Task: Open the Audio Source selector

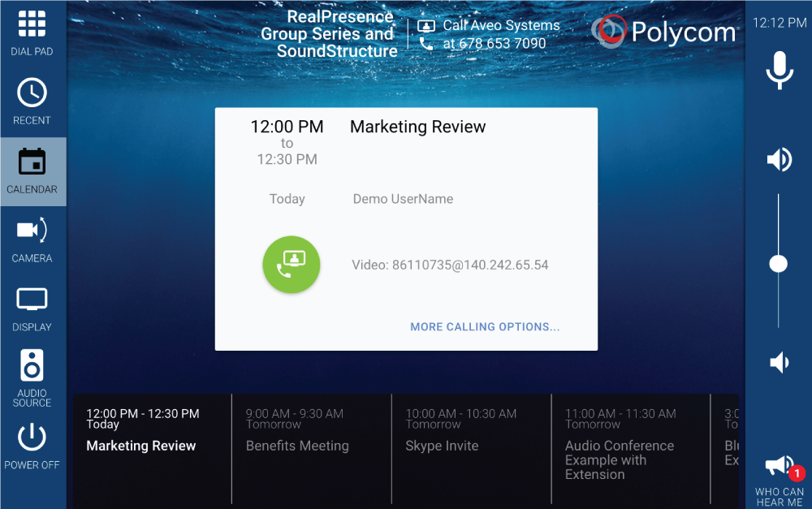Action: tap(32, 377)
